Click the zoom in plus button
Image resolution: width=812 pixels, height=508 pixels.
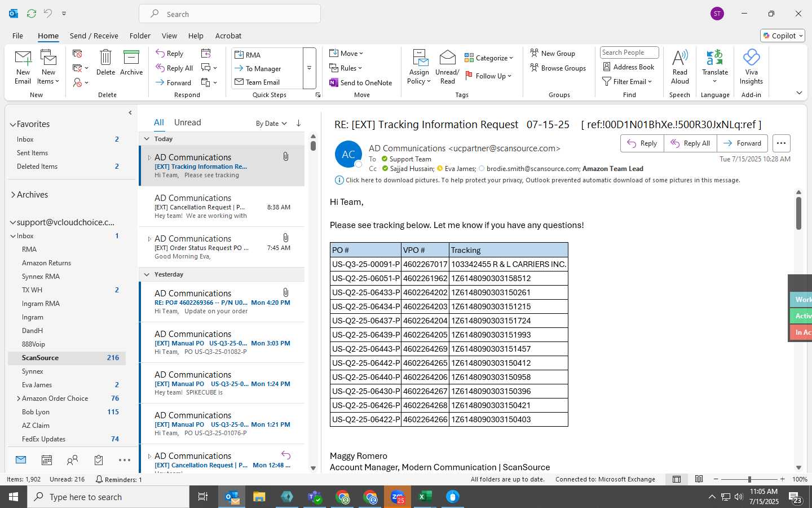[782, 479]
